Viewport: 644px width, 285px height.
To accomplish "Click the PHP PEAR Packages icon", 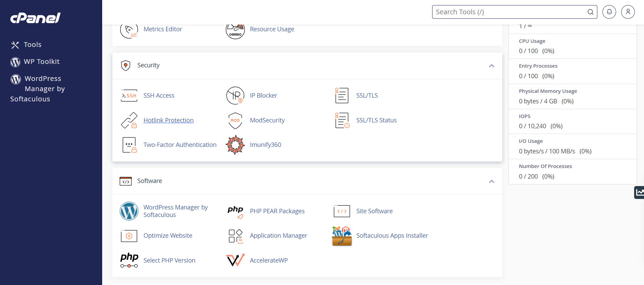I will 235,212.
